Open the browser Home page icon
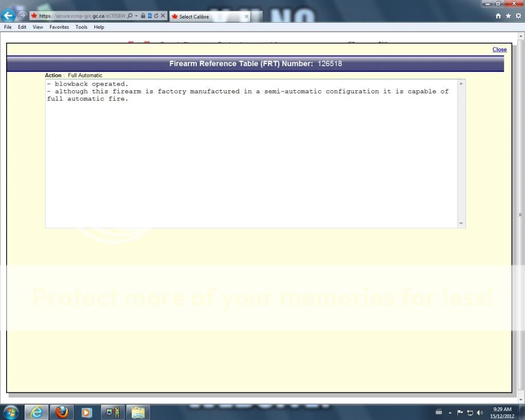Viewport: 525px width, 420px height. point(498,16)
